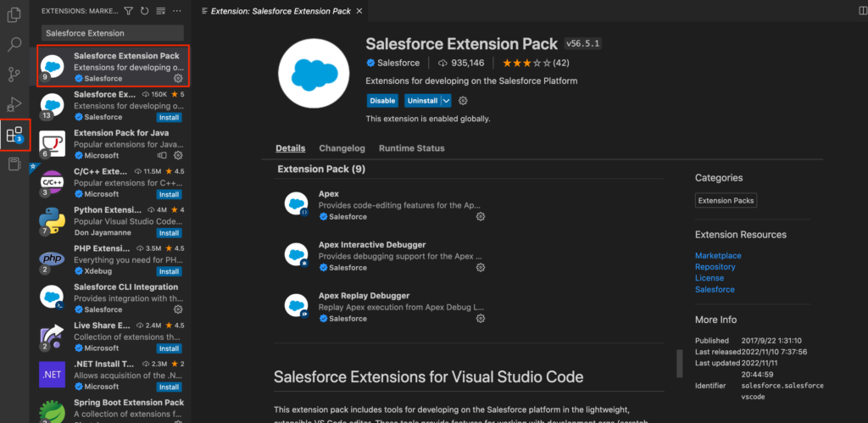
Task: Install the PHP Extension Pack by Xdebug
Action: (169, 271)
